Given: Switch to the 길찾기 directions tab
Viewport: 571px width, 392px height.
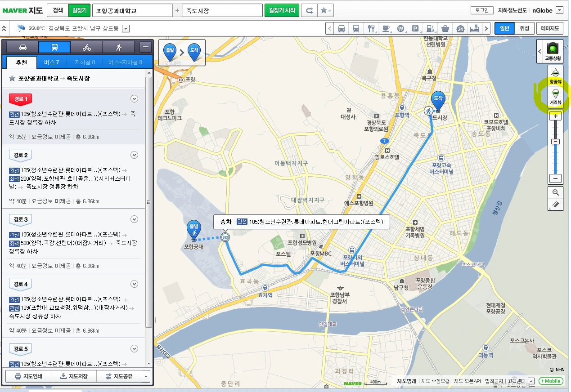Looking at the screenshot, I should point(79,10).
